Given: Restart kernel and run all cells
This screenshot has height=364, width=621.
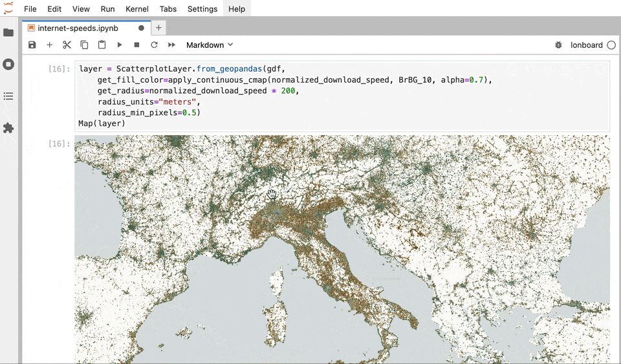Looking at the screenshot, I should (171, 45).
